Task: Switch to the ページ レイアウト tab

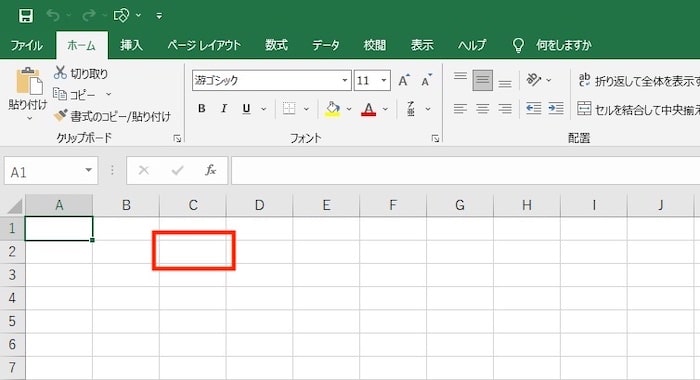Action: [204, 45]
